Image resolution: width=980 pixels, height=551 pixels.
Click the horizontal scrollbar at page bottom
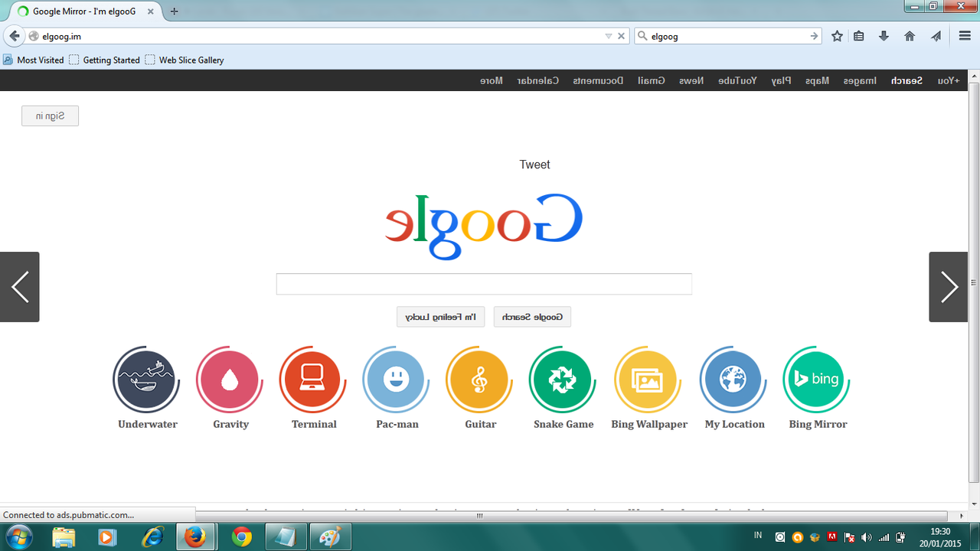pos(480,516)
